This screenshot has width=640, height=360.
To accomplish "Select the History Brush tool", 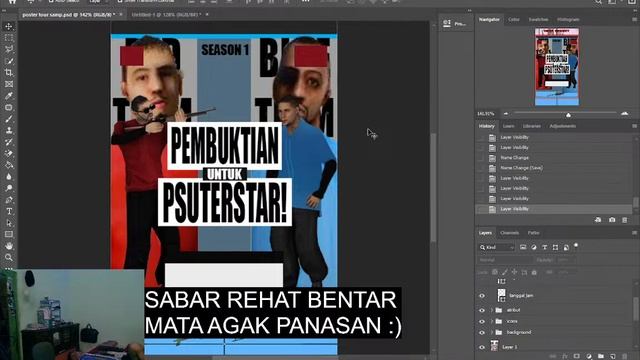I will [x=9, y=142].
